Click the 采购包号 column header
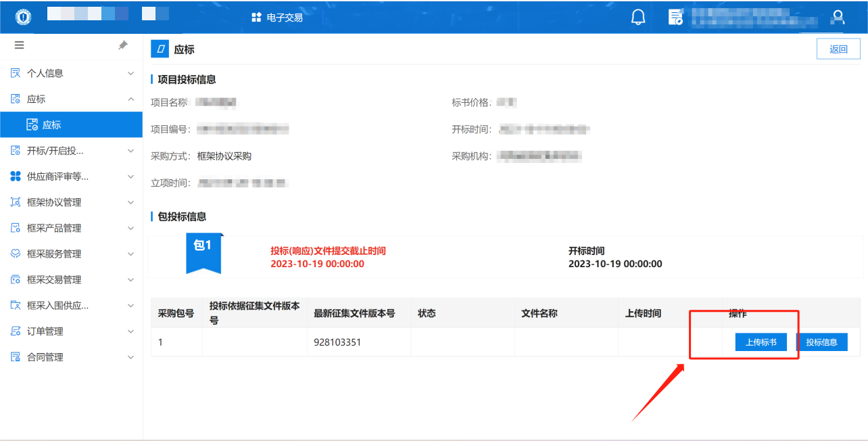The width and height of the screenshot is (868, 441). pos(176,313)
